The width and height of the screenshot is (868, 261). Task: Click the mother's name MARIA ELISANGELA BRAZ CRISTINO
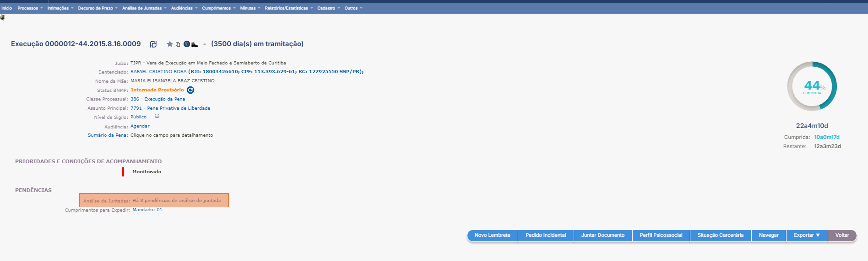coord(173,81)
